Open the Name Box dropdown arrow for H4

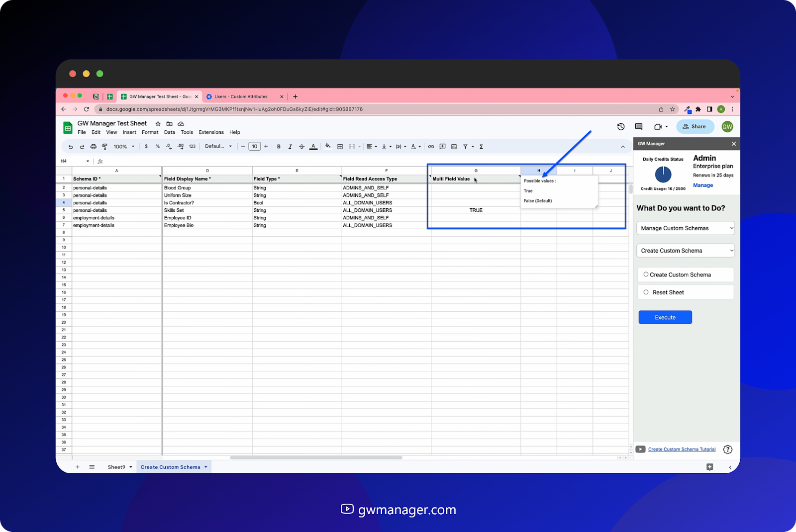(88, 161)
